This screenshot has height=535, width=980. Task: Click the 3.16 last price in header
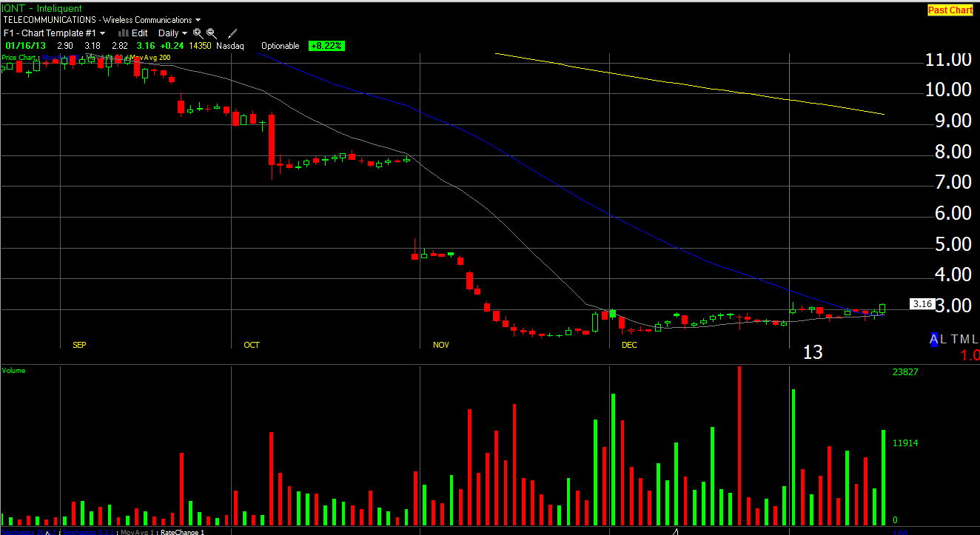coord(147,46)
